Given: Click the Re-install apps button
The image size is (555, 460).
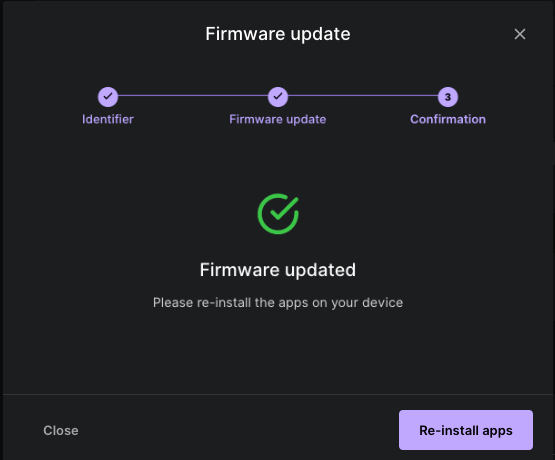Looking at the screenshot, I should tap(466, 430).
